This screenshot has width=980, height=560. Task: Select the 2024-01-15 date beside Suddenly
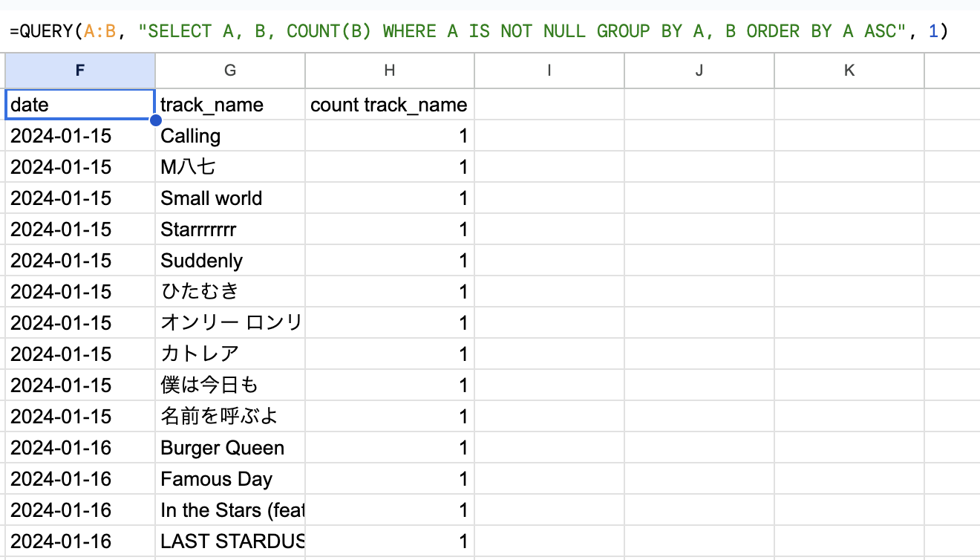(x=80, y=261)
